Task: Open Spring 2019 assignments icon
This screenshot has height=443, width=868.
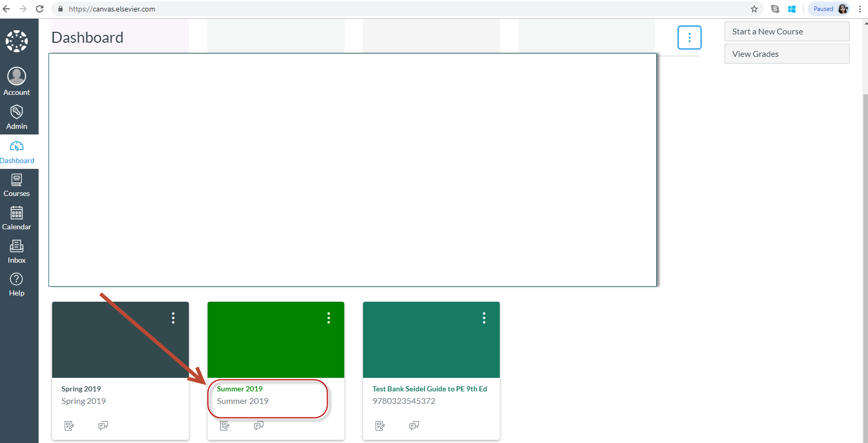Action: tap(69, 426)
